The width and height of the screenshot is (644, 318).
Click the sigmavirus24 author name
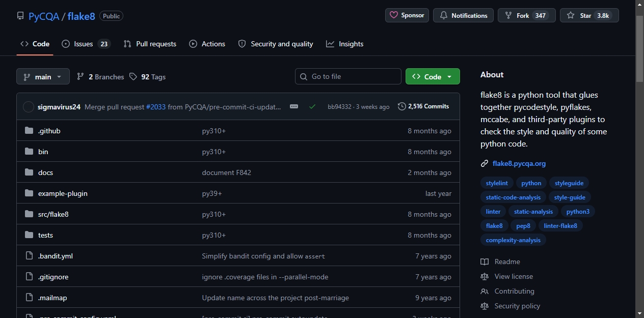pos(59,107)
